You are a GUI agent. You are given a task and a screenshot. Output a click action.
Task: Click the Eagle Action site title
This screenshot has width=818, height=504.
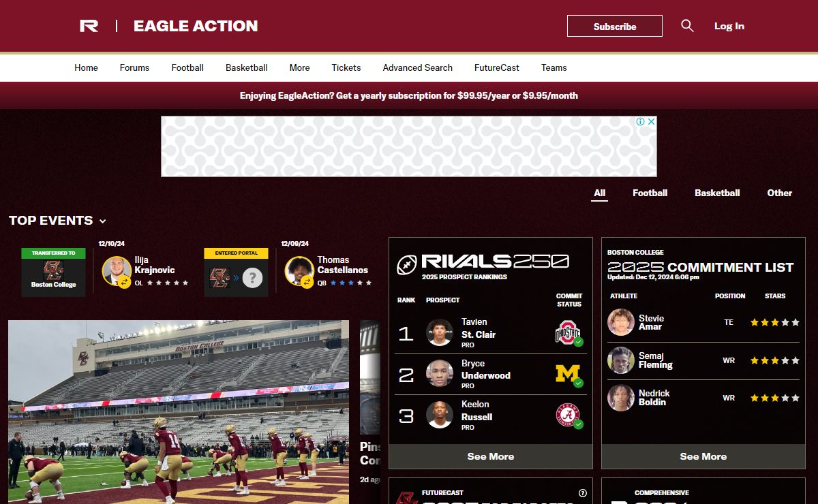click(x=196, y=26)
